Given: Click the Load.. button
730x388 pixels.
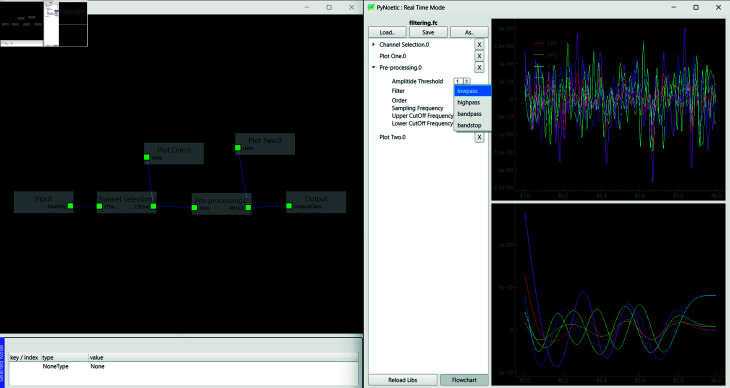Looking at the screenshot, I should (x=387, y=33).
